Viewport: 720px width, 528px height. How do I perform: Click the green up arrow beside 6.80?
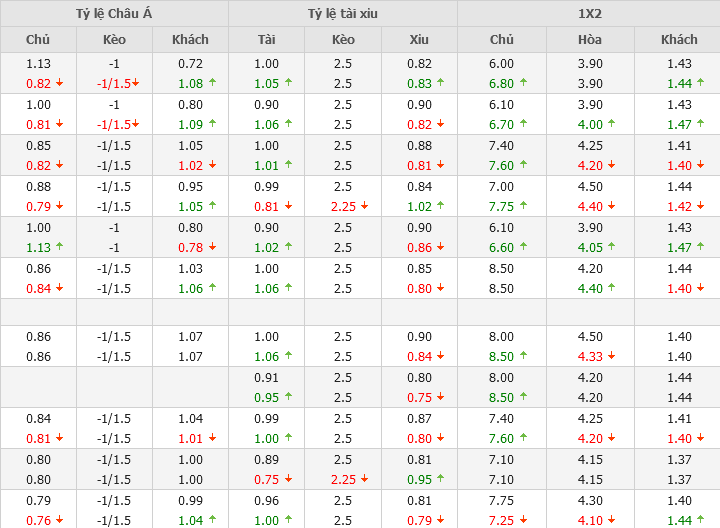[524, 83]
